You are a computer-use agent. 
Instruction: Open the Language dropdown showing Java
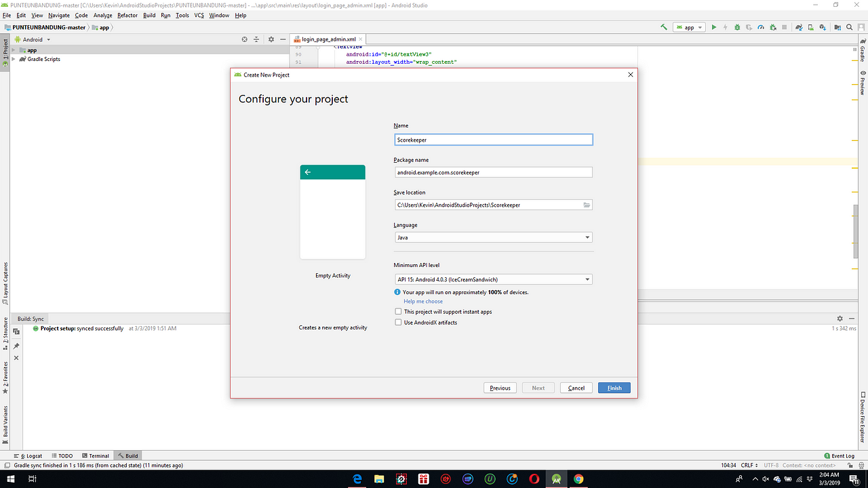493,237
